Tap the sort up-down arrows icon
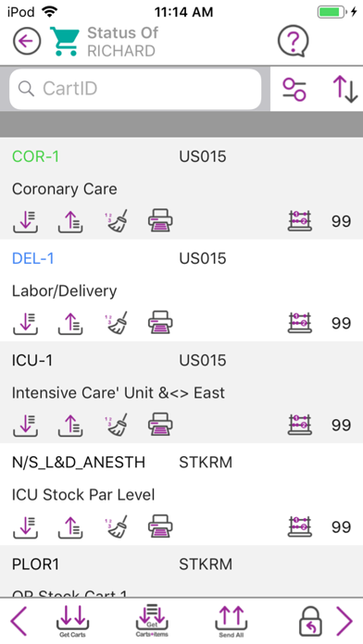 (344, 89)
